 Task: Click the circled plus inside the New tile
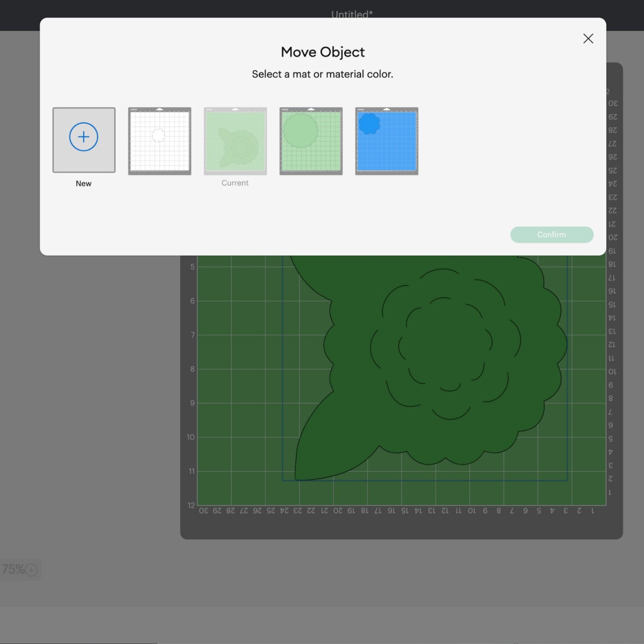(x=83, y=136)
